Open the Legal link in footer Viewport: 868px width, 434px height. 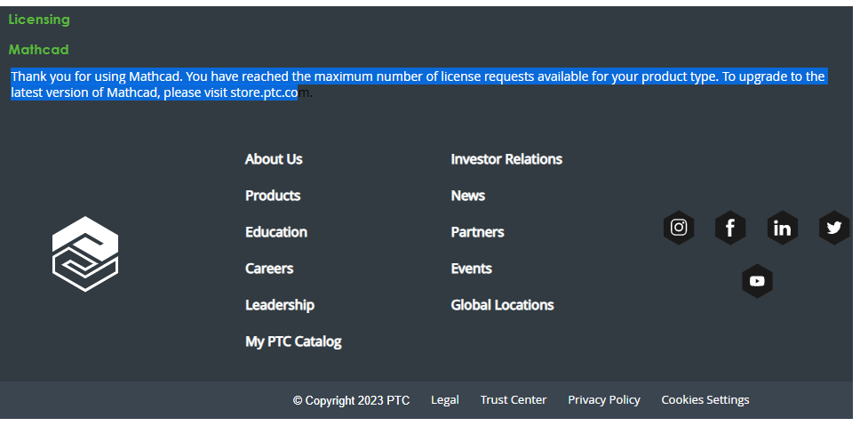pyautogui.click(x=445, y=400)
